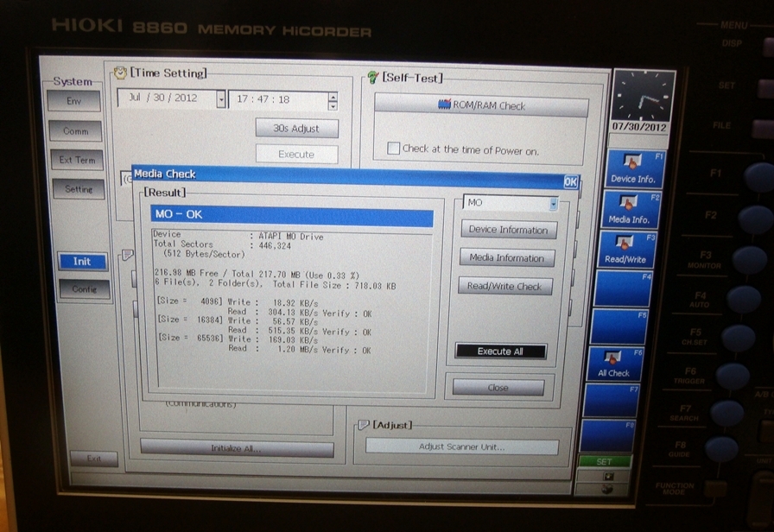Open Media Info. softkey icon
This screenshot has height=532, width=774.
(628, 202)
